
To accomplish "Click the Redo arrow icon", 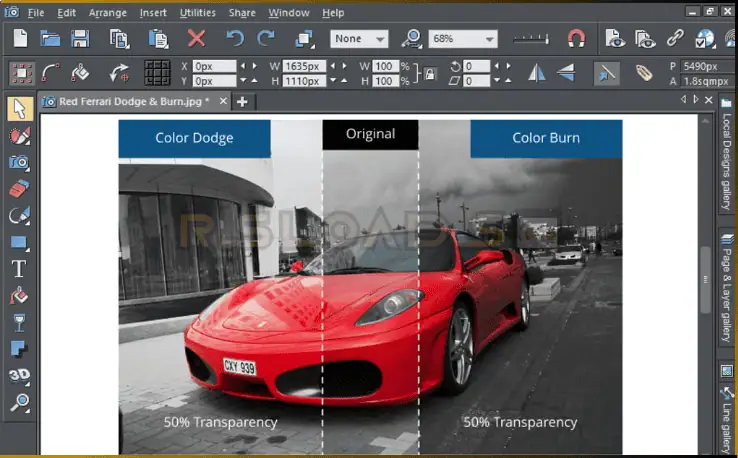I will (266, 38).
